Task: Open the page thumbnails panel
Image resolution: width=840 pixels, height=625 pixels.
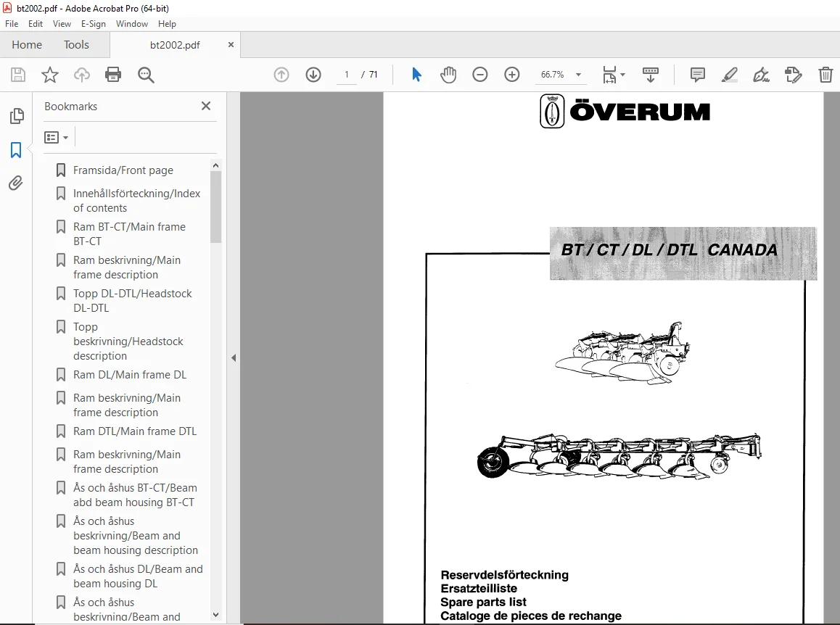Action: pyautogui.click(x=17, y=116)
